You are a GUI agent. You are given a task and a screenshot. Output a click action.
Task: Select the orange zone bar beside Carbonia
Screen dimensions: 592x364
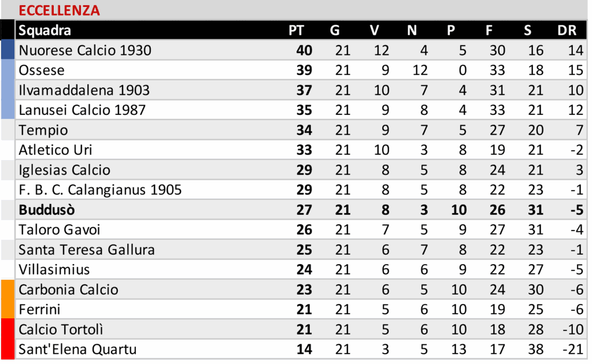[8, 299]
